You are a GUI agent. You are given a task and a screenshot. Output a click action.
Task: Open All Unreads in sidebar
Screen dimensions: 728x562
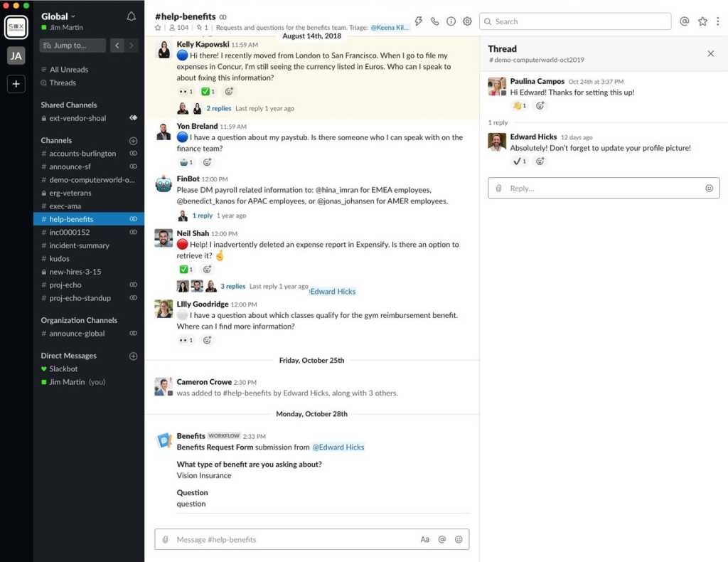pyautogui.click(x=68, y=70)
